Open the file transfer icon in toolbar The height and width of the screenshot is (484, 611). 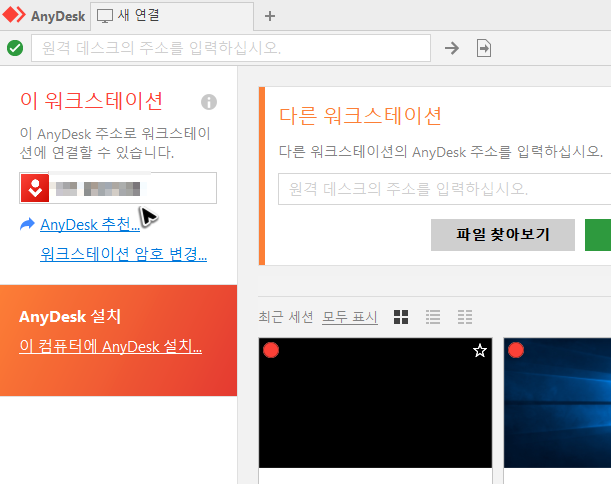[x=484, y=48]
